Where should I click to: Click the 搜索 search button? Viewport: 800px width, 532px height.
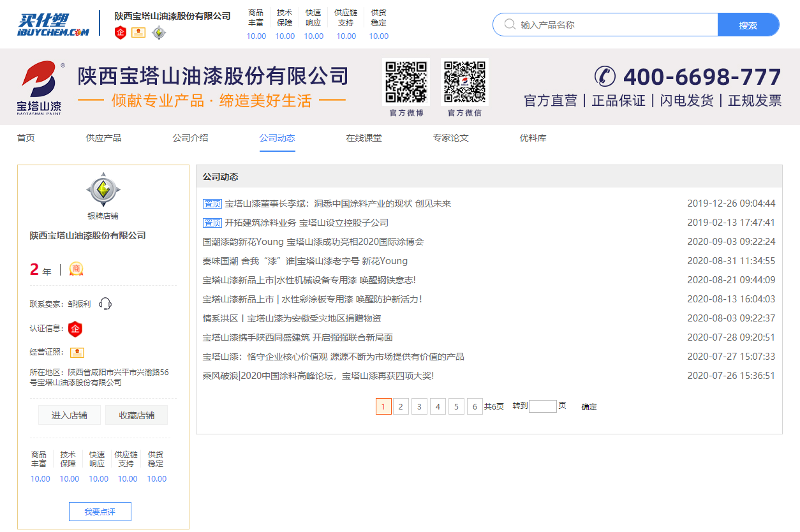[x=748, y=25]
